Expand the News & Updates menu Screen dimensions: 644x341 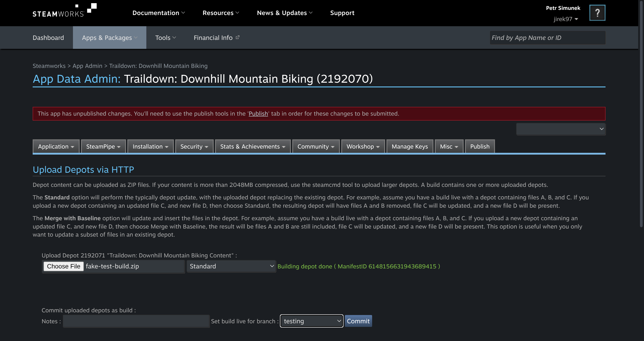[x=285, y=13]
